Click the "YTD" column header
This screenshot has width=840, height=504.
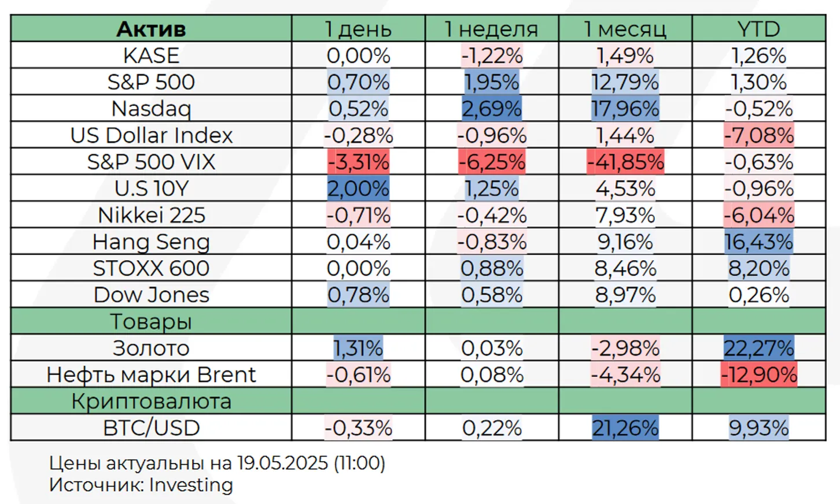point(758,29)
